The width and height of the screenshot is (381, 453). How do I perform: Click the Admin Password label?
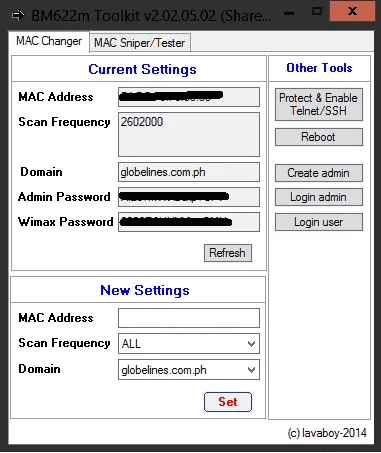[x=64, y=197]
